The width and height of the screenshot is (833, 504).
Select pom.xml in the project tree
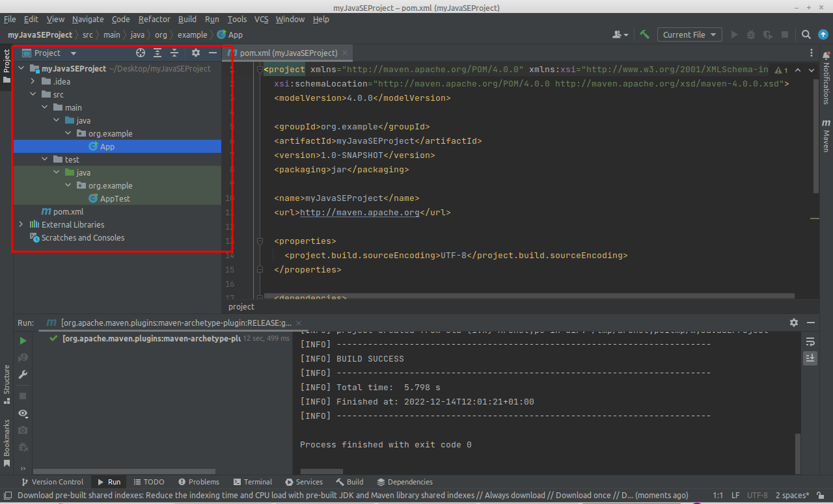117,211
